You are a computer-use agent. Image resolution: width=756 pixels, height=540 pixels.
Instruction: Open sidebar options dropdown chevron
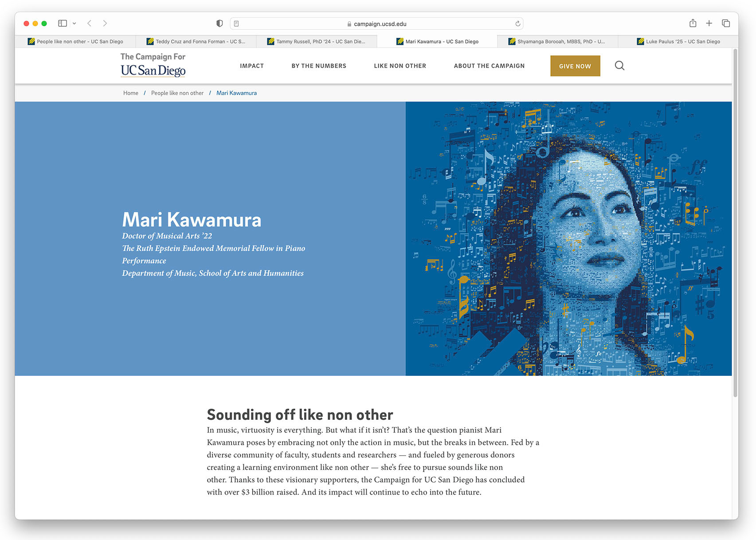74,24
